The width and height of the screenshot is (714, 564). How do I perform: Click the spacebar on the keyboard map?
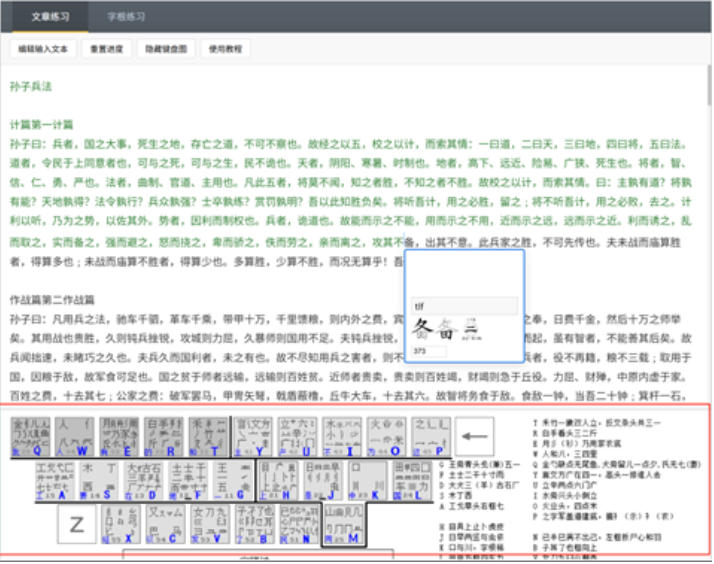click(258, 554)
